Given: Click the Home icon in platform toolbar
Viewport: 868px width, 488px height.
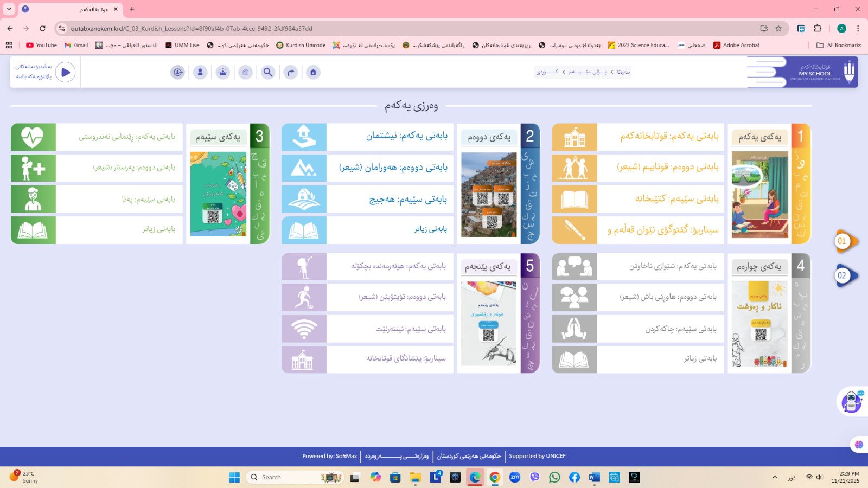Looking at the screenshot, I should pyautogui.click(x=313, y=72).
